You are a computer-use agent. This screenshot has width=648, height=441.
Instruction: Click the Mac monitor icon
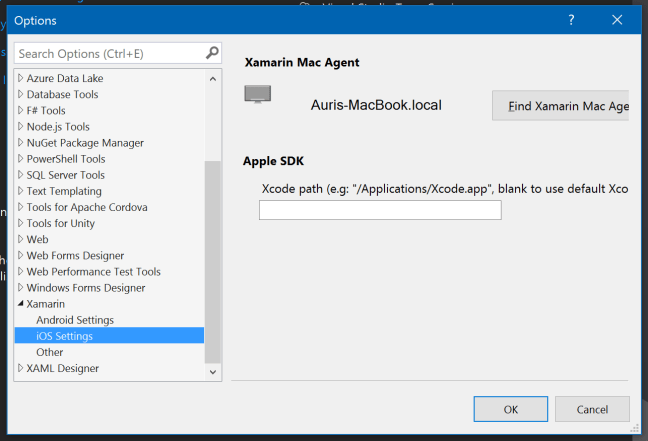click(258, 95)
